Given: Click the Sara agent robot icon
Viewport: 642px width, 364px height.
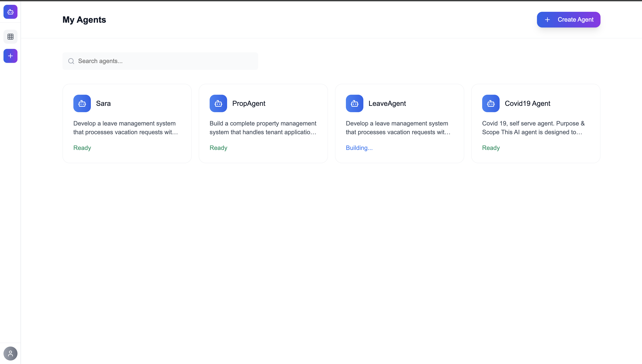Looking at the screenshot, I should 82,103.
